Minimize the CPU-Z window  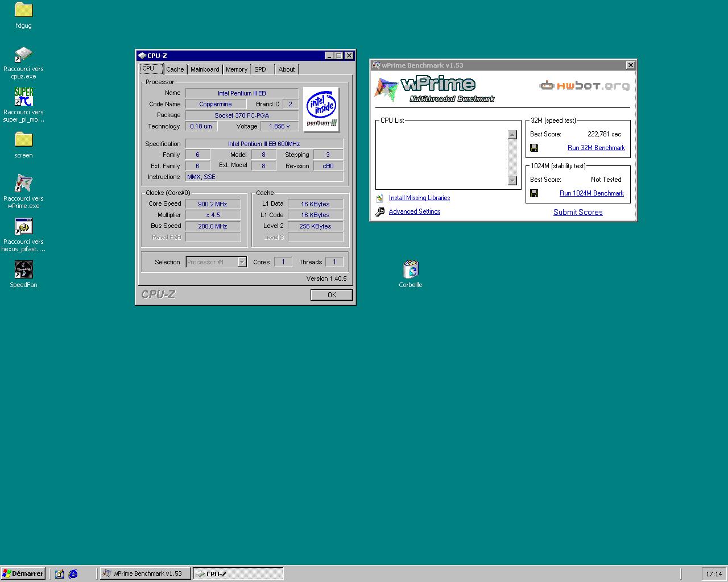[x=329, y=56]
